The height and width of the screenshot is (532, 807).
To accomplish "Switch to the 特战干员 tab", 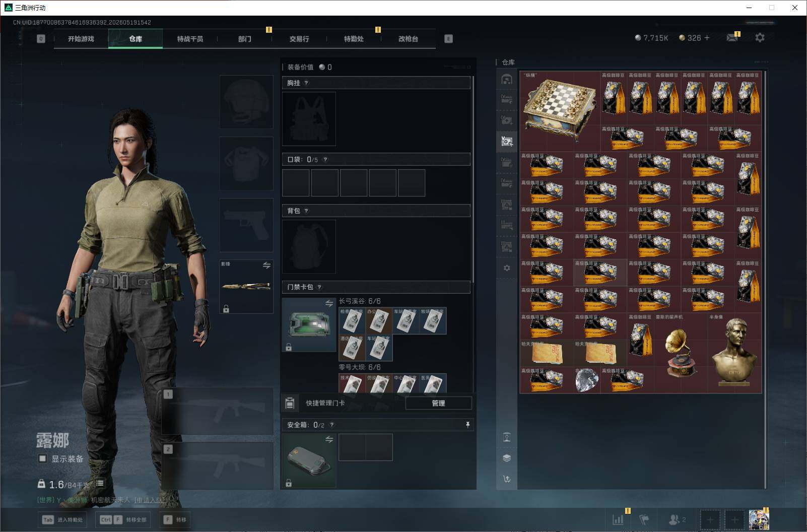I will pos(190,39).
